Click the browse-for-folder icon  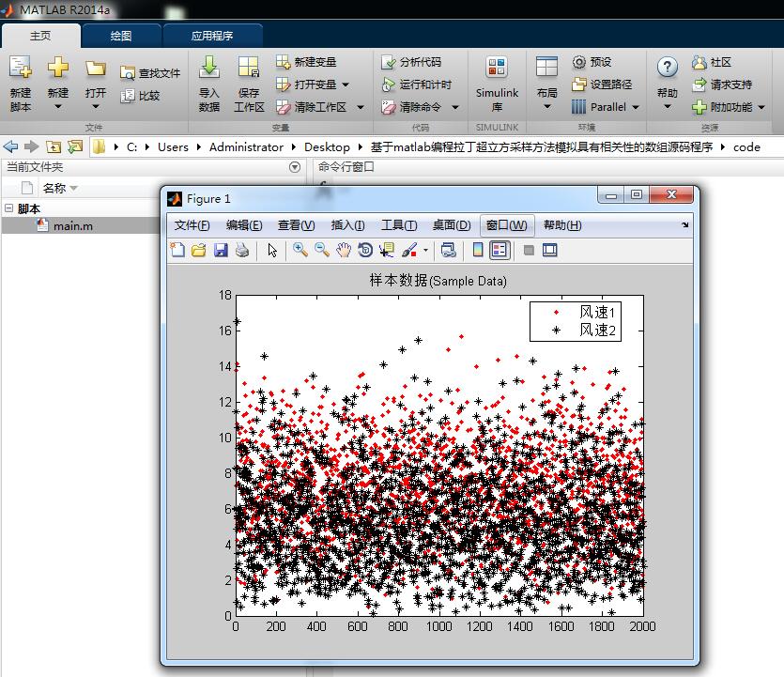[75, 146]
